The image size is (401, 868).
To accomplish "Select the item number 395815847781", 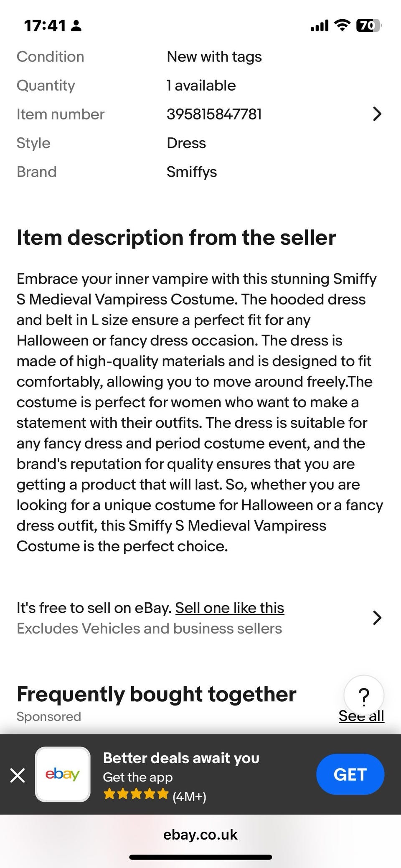I will [x=214, y=114].
